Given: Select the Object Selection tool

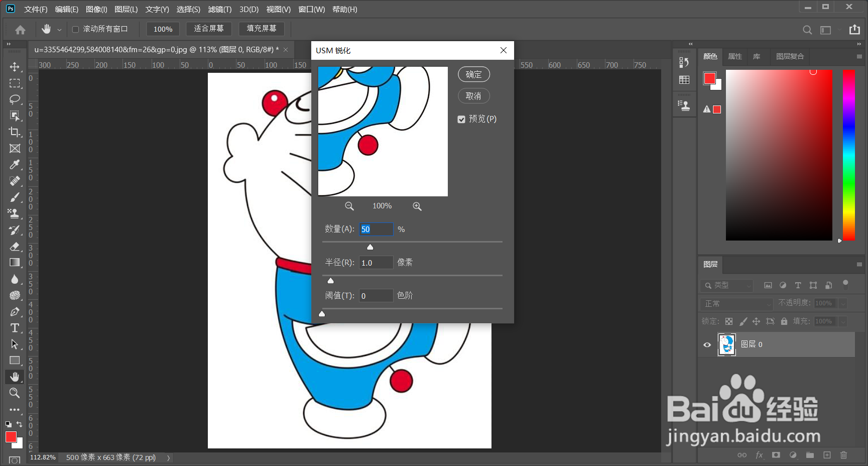Looking at the screenshot, I should pos(15,116).
